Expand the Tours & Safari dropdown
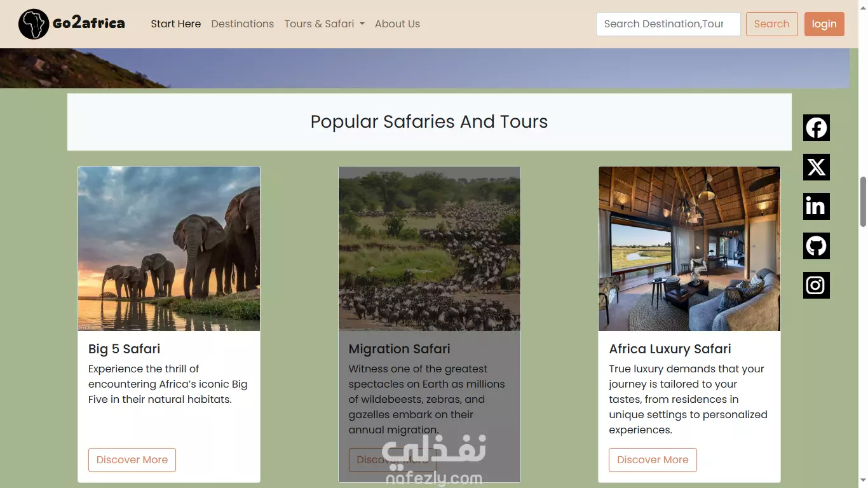Viewport: 868px width, 488px height. point(325,24)
